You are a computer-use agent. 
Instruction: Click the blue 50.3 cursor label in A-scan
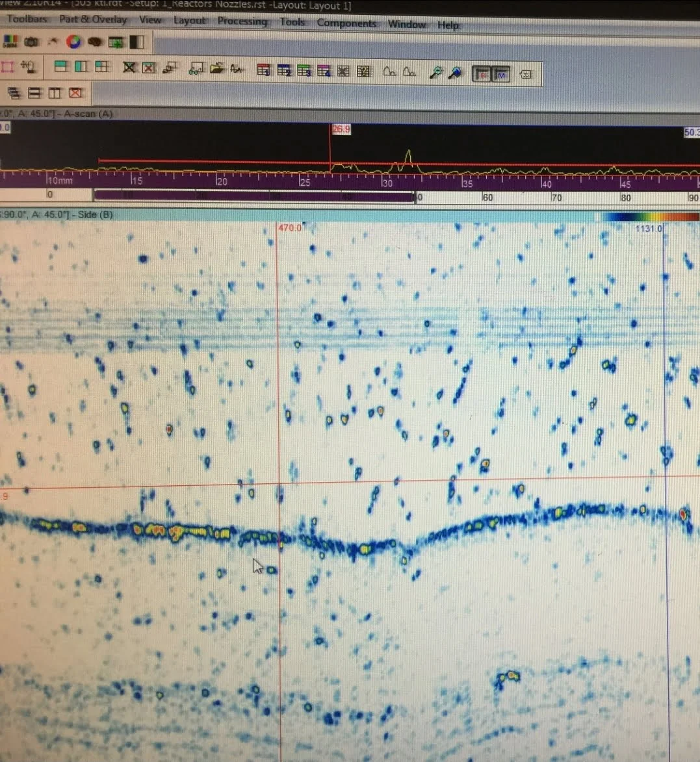point(692,132)
